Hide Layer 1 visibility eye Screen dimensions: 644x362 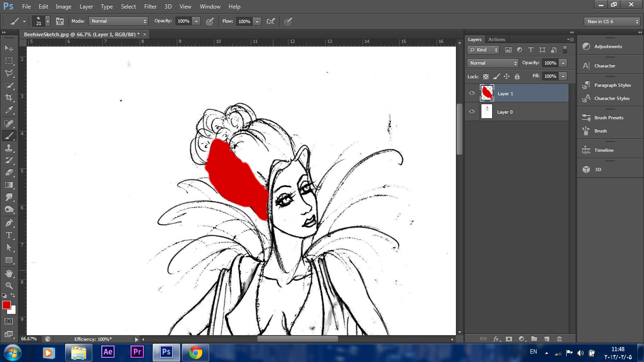click(472, 93)
